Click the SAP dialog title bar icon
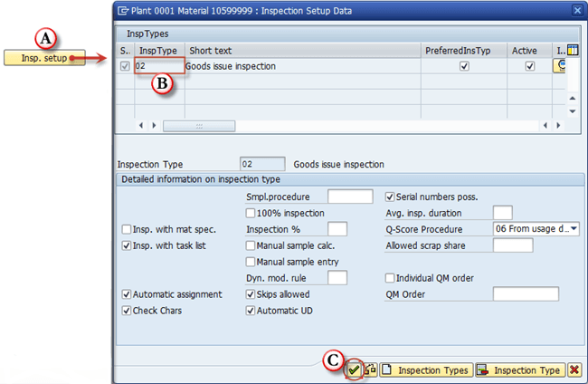 123,10
